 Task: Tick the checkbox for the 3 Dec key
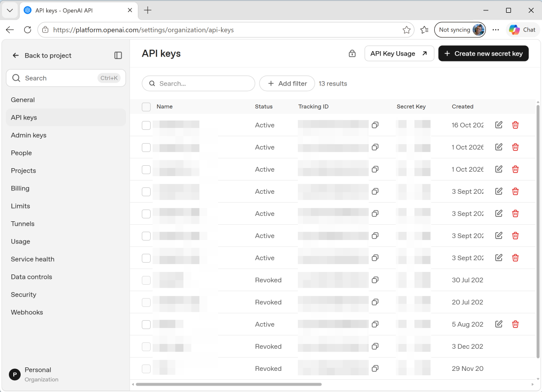(146, 346)
